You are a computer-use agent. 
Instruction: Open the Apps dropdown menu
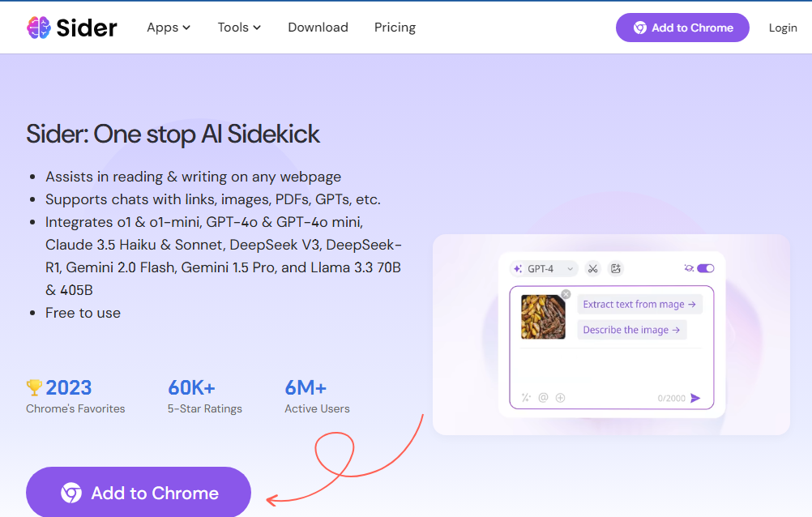[169, 28]
